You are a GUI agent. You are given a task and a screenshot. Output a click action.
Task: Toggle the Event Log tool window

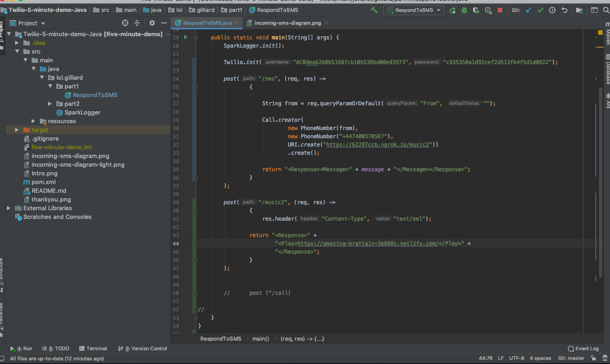[583, 348]
